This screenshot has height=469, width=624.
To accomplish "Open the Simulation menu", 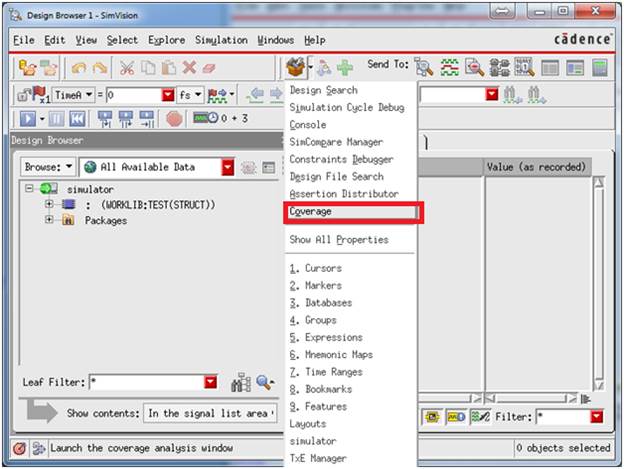I will [x=221, y=40].
